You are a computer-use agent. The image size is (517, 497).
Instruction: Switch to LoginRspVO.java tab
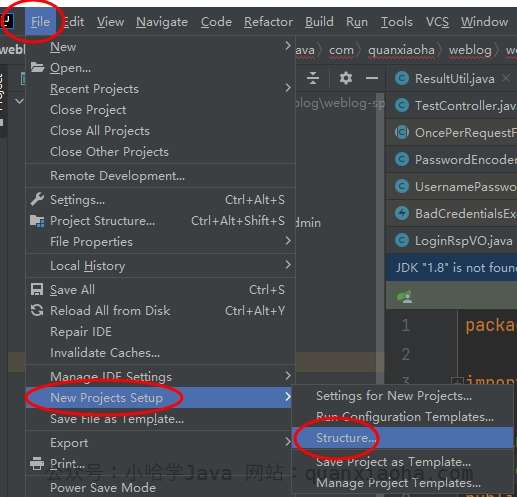point(453,241)
